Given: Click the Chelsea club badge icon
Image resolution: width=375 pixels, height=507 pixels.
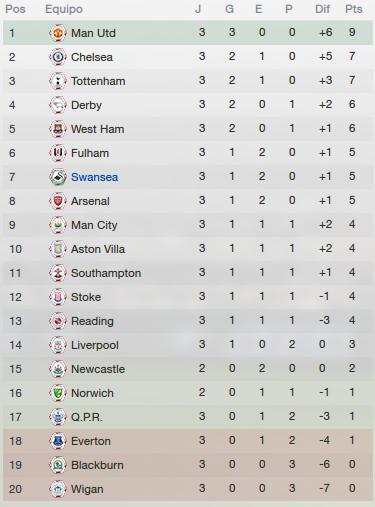Looking at the screenshot, I should (58, 57).
